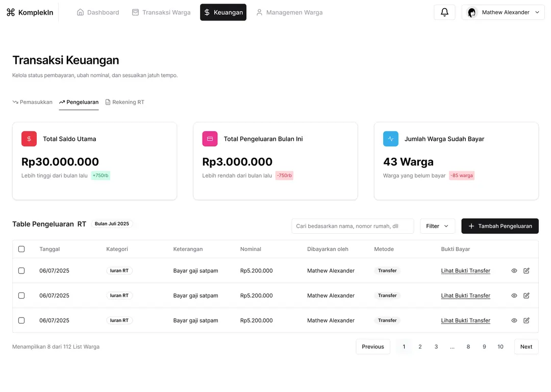
Task: Check the second row checkbox
Action: click(21, 296)
